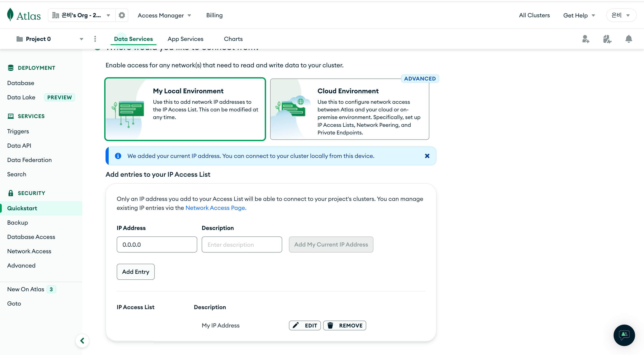Open Network Access in sidebar
644x355 pixels.
click(29, 251)
